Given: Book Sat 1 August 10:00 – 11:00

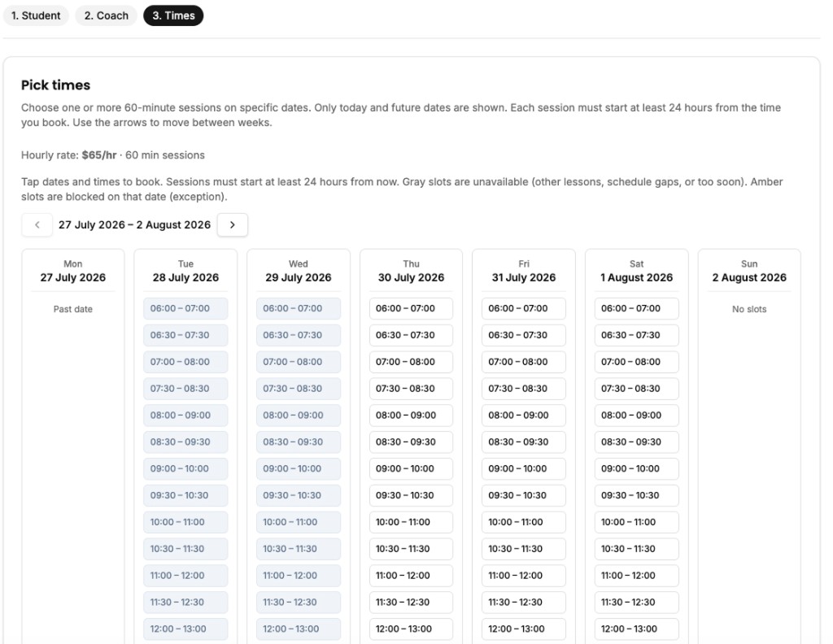Looking at the screenshot, I should [x=636, y=522].
